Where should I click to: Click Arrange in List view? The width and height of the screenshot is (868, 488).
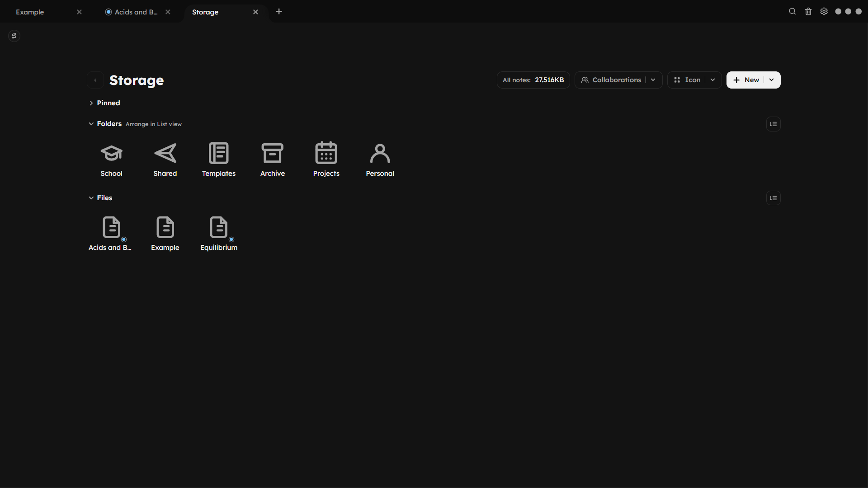tap(154, 124)
